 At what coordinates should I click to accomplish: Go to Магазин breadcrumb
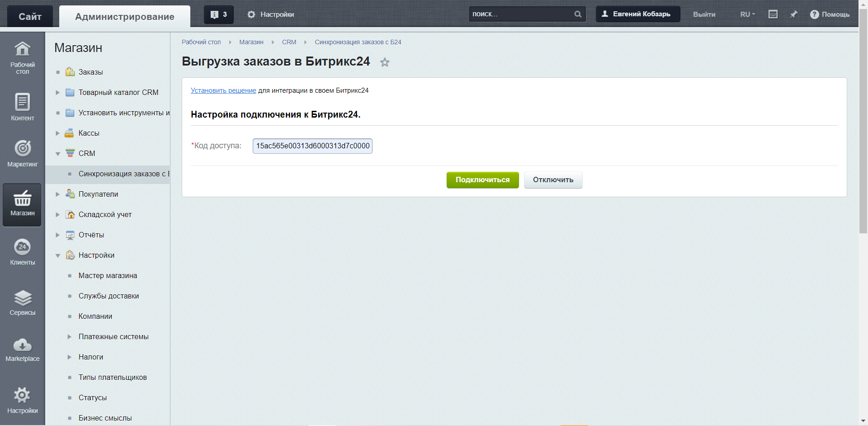pyautogui.click(x=251, y=42)
